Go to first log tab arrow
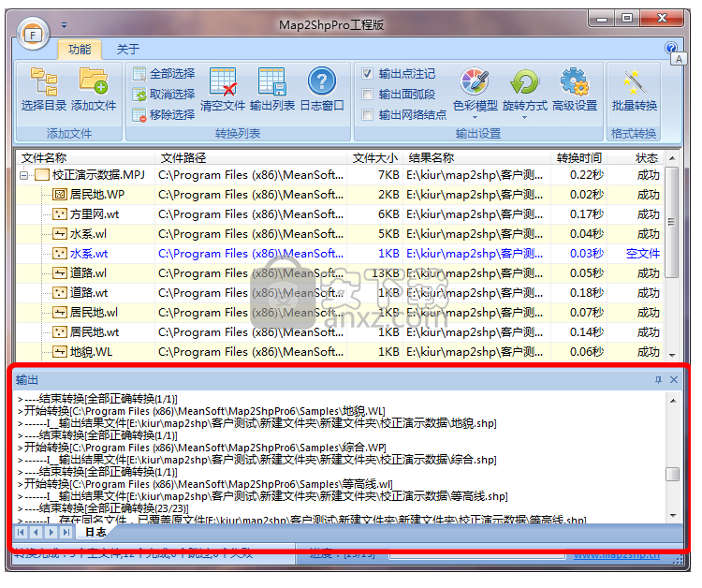 point(21,532)
